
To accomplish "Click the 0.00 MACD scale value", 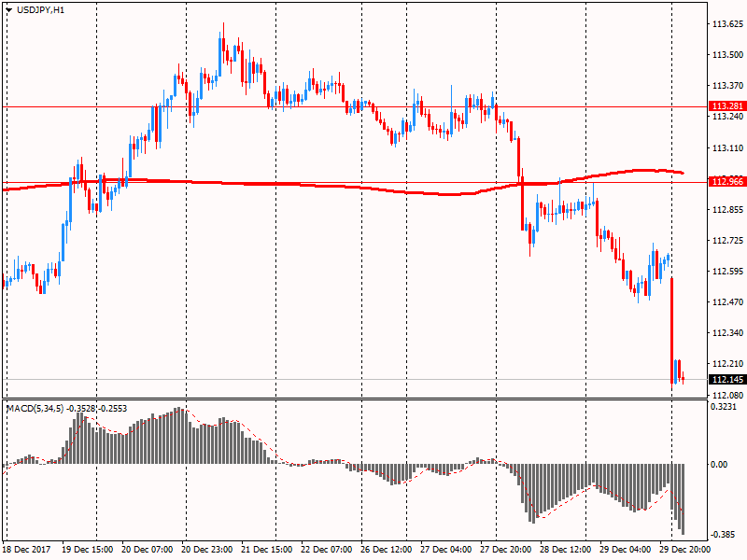I will (719, 464).
